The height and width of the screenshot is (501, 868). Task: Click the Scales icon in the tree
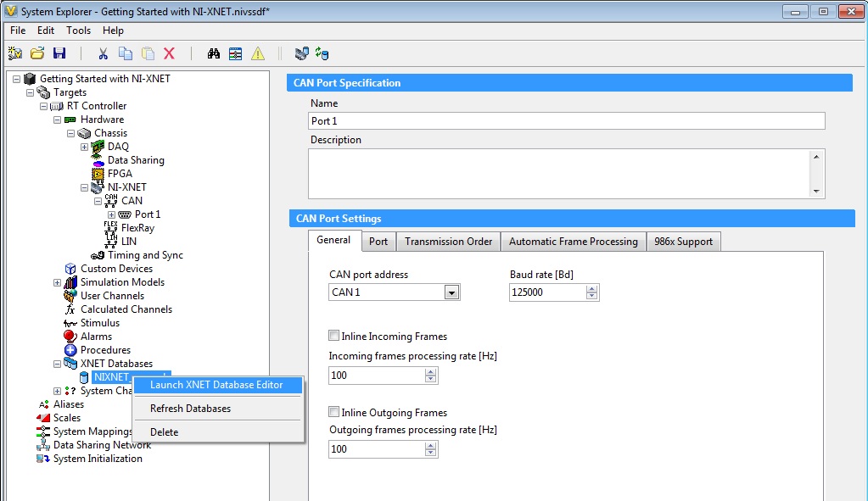coord(43,417)
